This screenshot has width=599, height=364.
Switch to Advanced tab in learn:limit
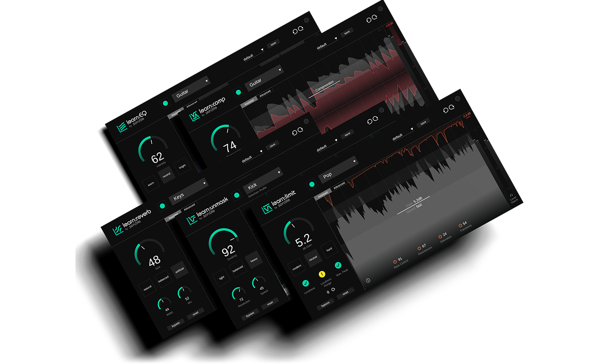coord(339,186)
